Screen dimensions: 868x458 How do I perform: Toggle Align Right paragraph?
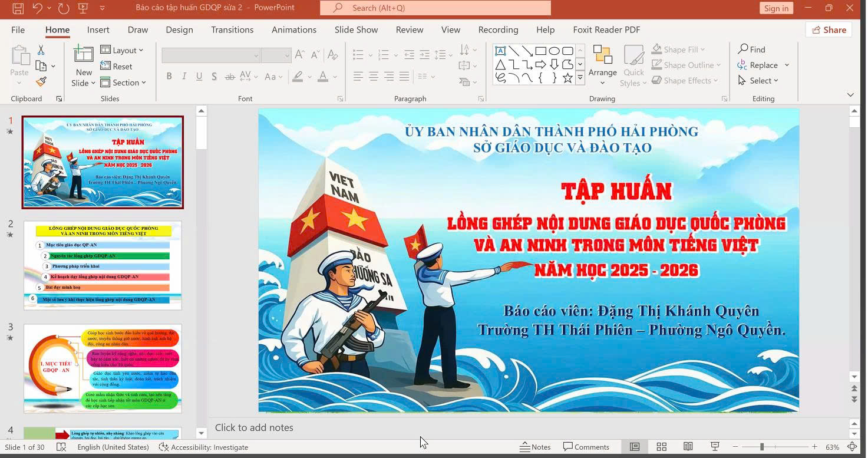[389, 76]
